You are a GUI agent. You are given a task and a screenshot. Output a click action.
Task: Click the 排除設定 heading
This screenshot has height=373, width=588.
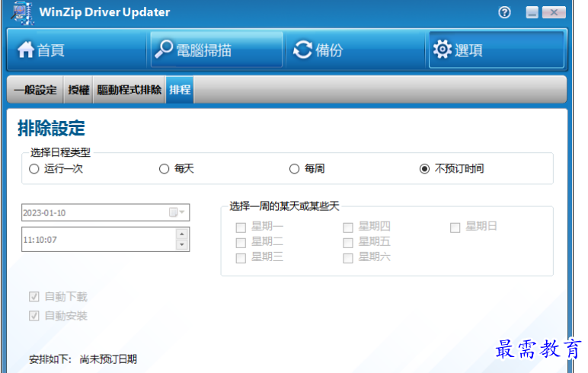51,128
